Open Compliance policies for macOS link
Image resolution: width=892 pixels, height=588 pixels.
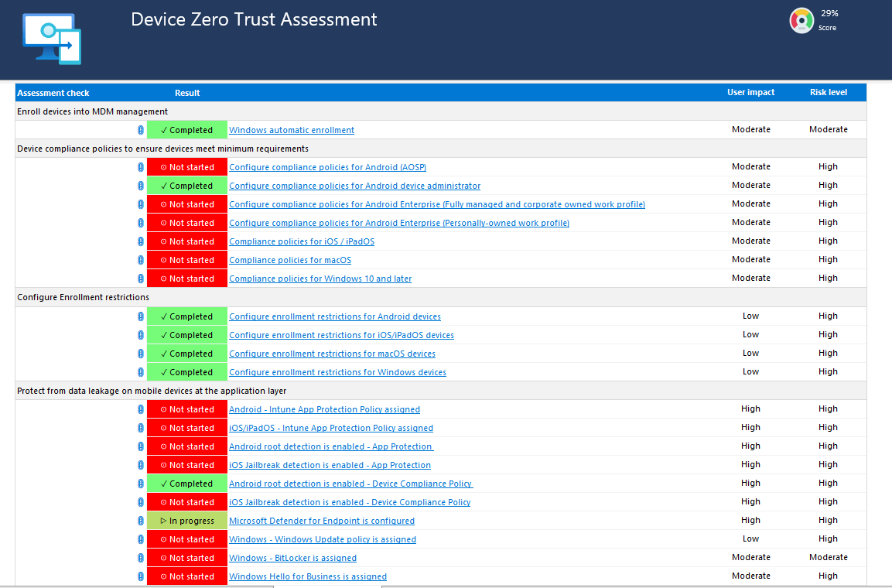click(290, 261)
